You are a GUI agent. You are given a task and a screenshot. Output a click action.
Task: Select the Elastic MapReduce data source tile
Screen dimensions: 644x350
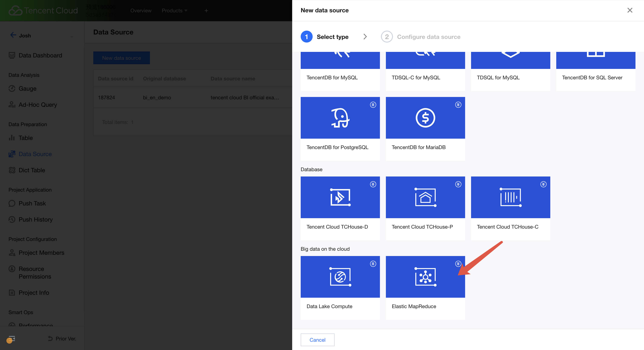(425, 287)
